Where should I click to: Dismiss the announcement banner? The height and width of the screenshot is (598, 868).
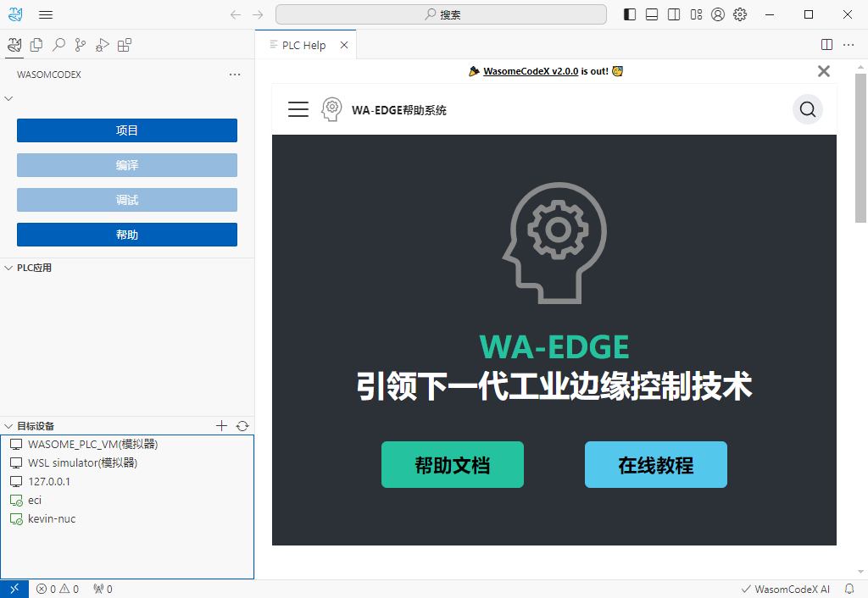(824, 71)
